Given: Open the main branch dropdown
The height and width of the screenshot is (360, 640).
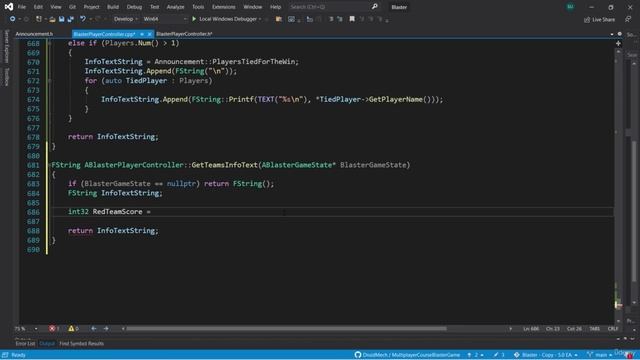Looking at the screenshot, I should [x=600, y=355].
